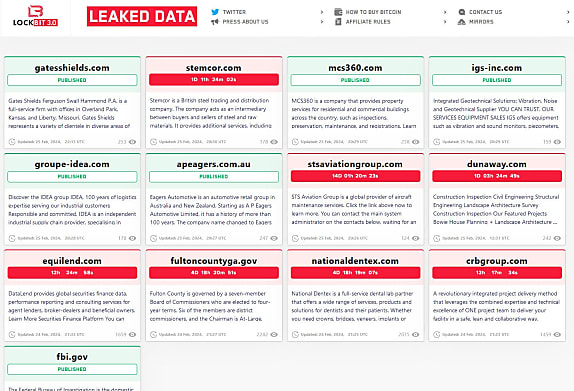Screen dimensions: 574x391
Task: Click the Leaked Data red banner
Action: tap(142, 16)
